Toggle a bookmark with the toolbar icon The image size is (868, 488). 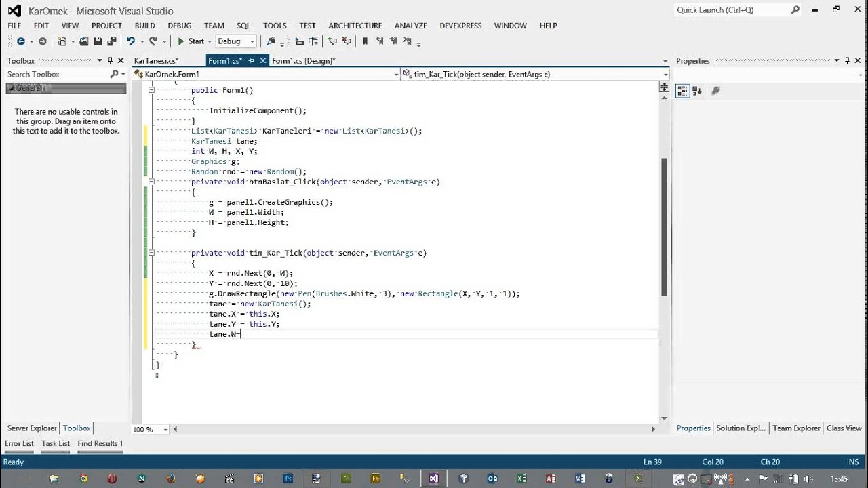pos(366,41)
